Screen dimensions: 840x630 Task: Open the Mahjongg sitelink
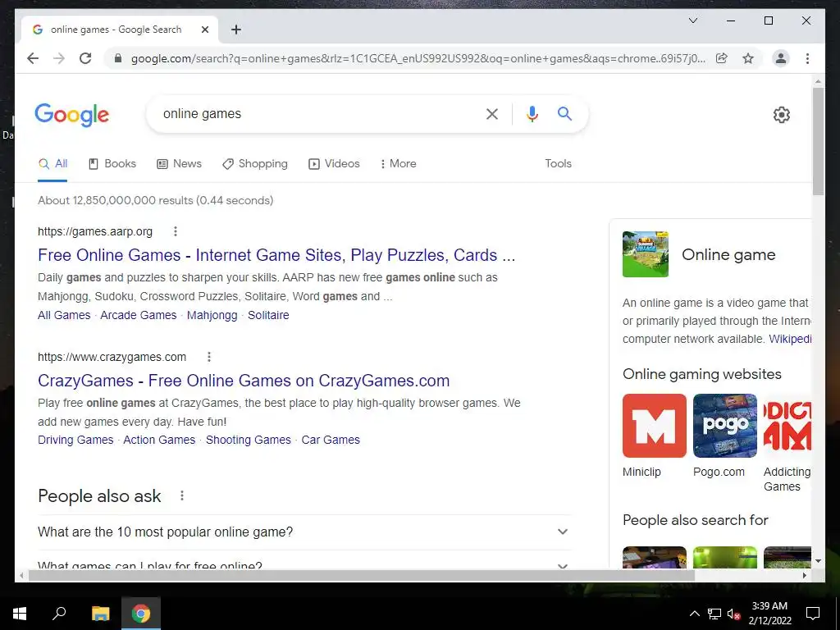(x=212, y=315)
